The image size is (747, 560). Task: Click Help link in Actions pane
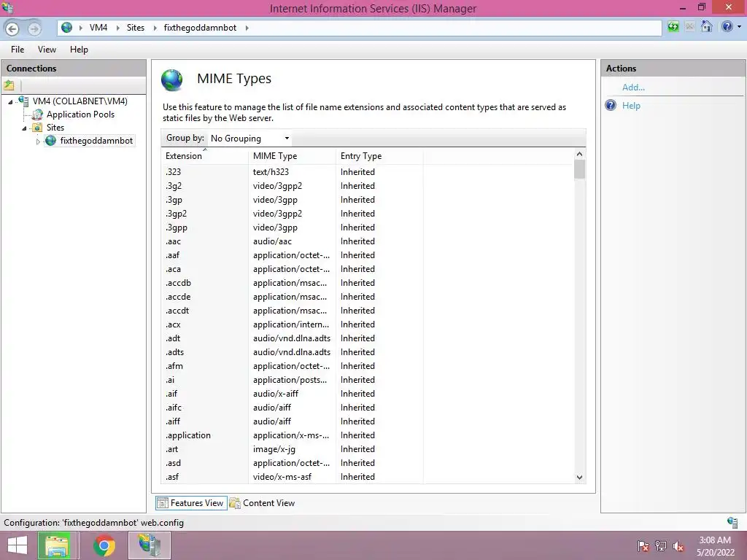[631, 106]
